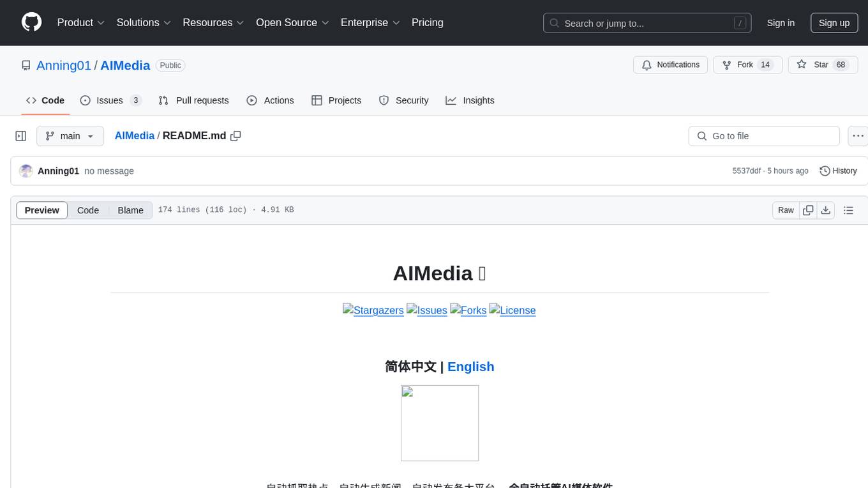Expand the Open Source menu

point(292,22)
